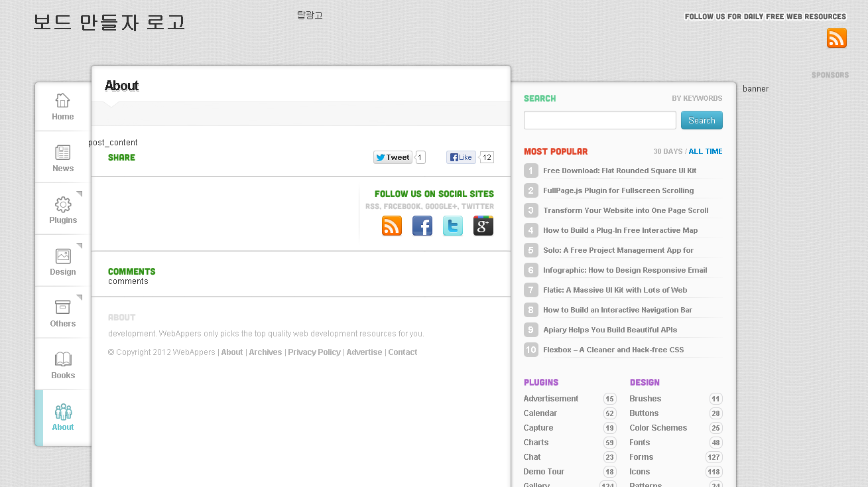Click the orange RSS icon in header

point(836,38)
